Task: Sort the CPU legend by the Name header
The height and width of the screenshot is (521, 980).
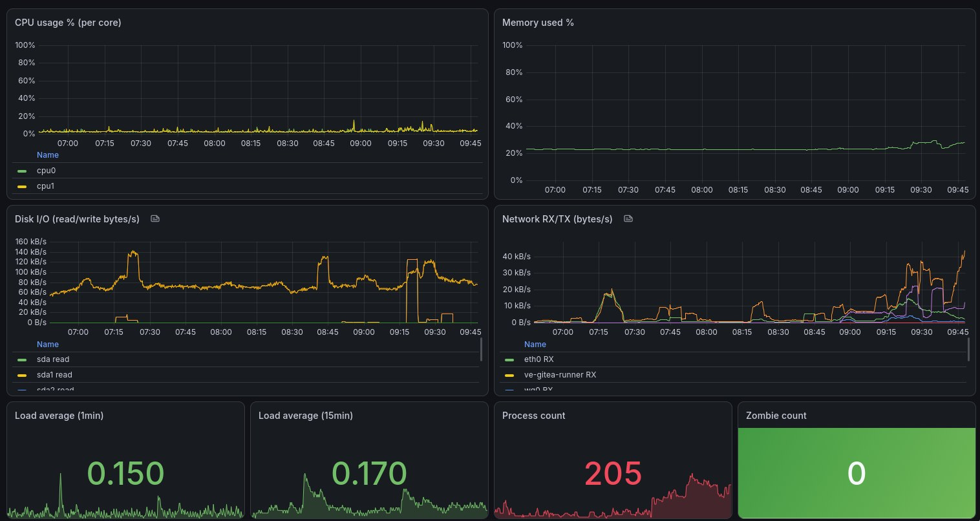Action: click(48, 155)
